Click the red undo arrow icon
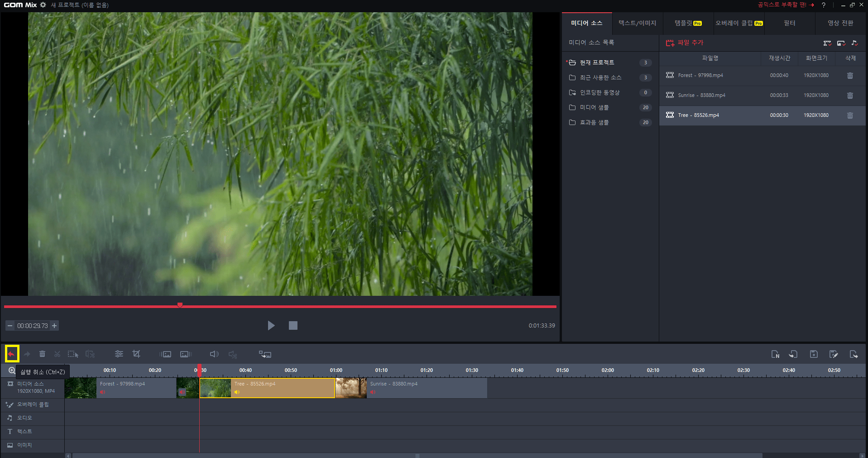This screenshot has height=458, width=868. 12,354
